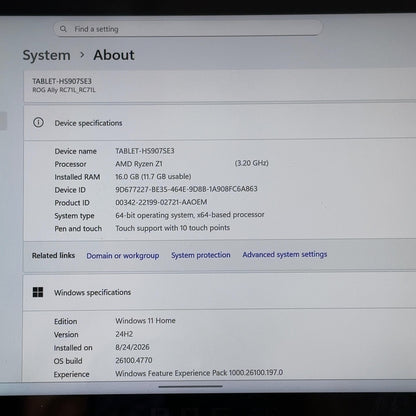This screenshot has width=416, height=416.
Task: Open Domain or workgroup link
Action: (123, 256)
